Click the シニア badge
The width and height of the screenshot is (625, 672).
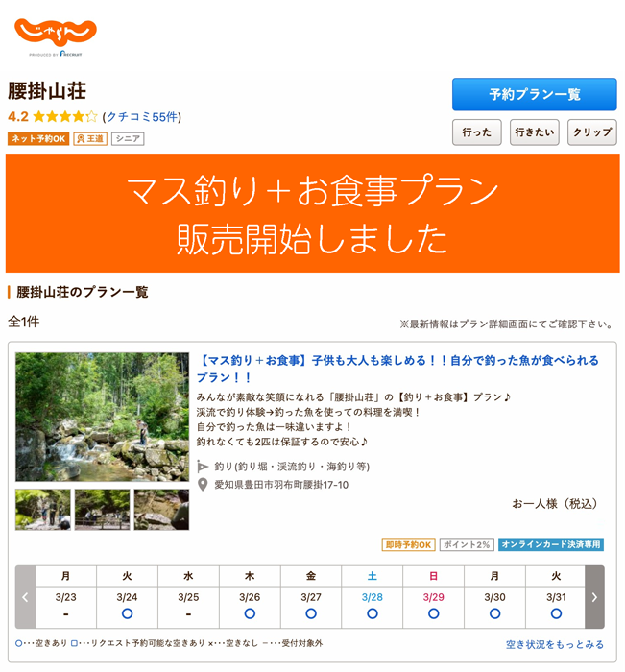[128, 139]
